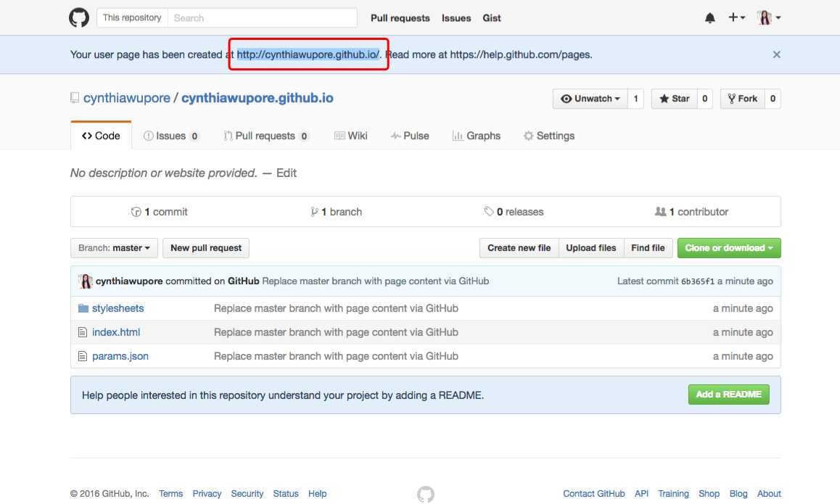This screenshot has width=840, height=504.
Task: Open the help.github.com/pages link
Action: pos(520,54)
